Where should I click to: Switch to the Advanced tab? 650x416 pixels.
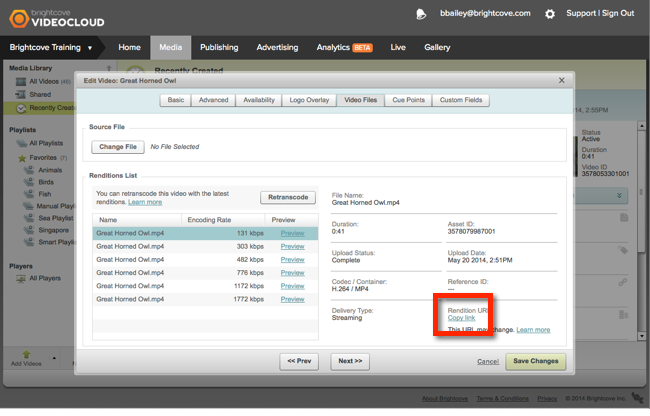[x=213, y=100]
